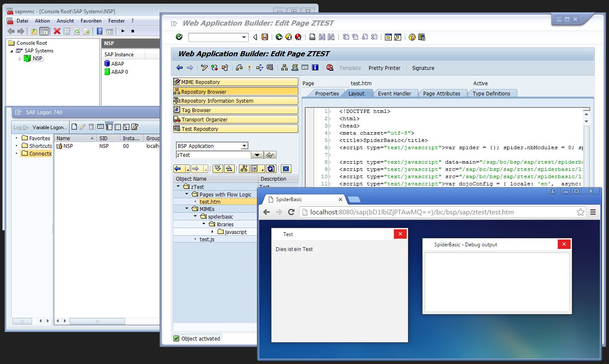Viewport: 609px width, 364px height.
Task: Click the Stop square icon in sapmmc toolbar
Action: [133, 31]
